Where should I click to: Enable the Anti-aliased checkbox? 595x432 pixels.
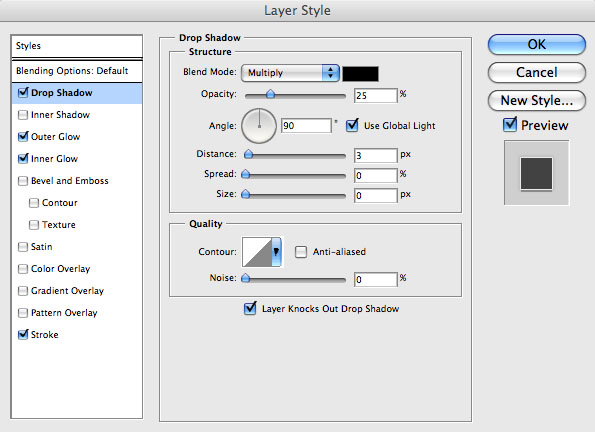[x=301, y=252]
